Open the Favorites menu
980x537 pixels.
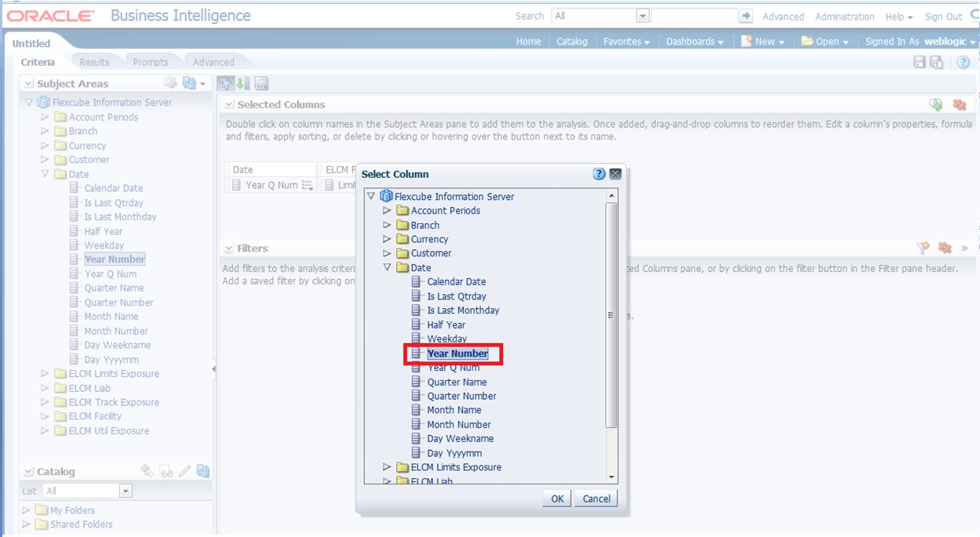[626, 42]
